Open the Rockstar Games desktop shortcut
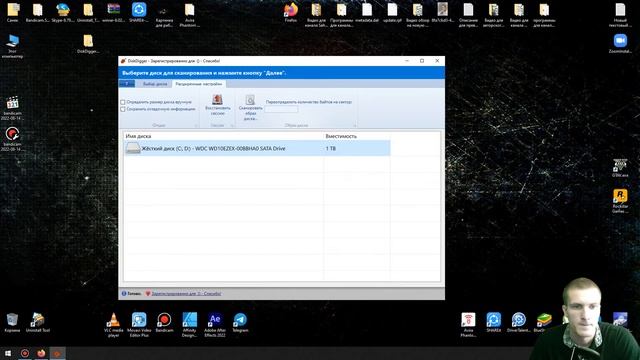The width and height of the screenshot is (640, 360). 620,201
